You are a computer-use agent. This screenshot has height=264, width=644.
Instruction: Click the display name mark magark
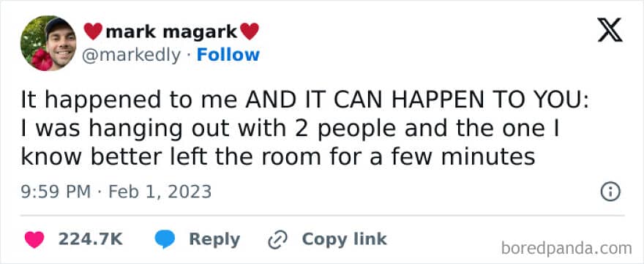pos(171,31)
